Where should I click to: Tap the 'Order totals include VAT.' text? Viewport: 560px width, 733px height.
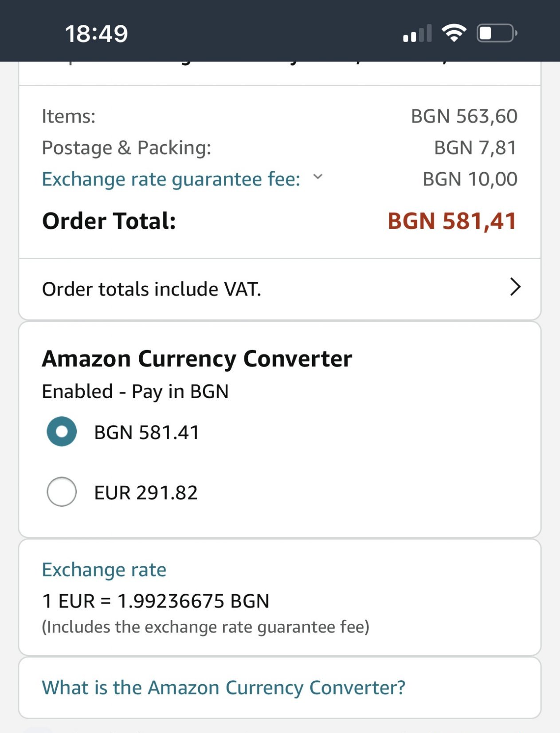pyautogui.click(x=152, y=289)
